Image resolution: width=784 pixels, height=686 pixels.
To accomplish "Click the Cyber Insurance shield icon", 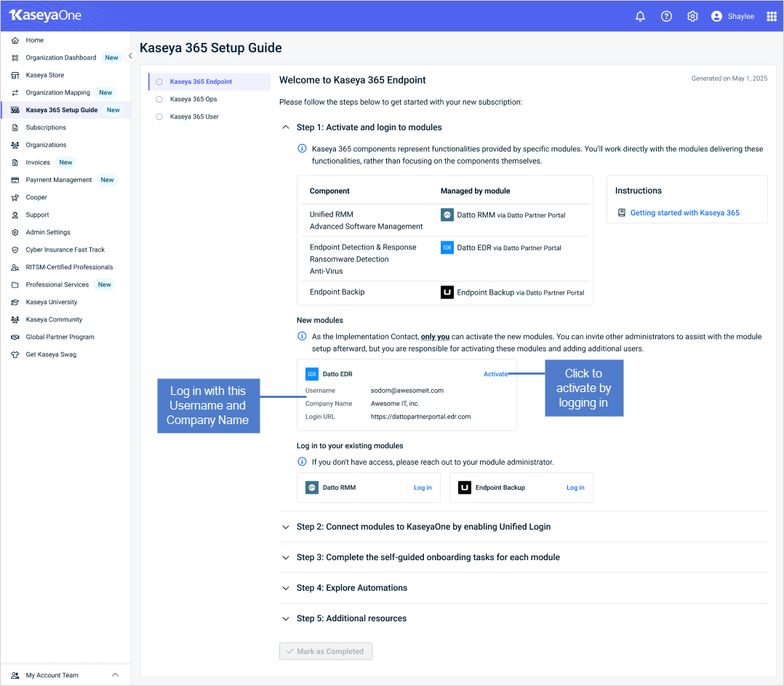I will (15, 250).
